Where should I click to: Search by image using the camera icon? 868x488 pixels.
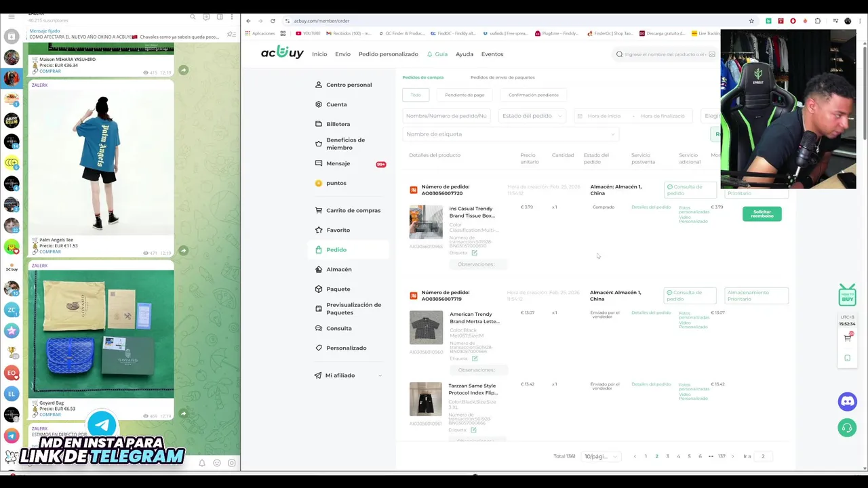(x=711, y=54)
